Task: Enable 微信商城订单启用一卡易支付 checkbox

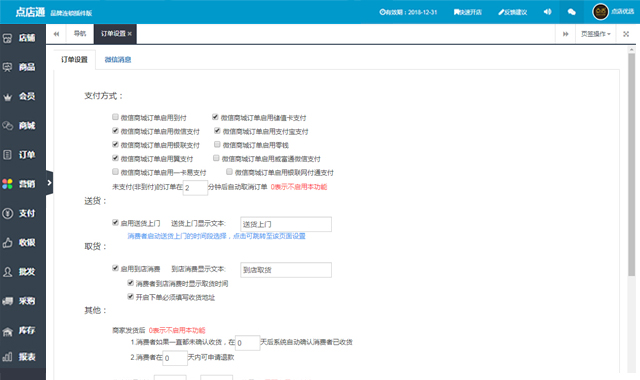Action: coord(116,172)
